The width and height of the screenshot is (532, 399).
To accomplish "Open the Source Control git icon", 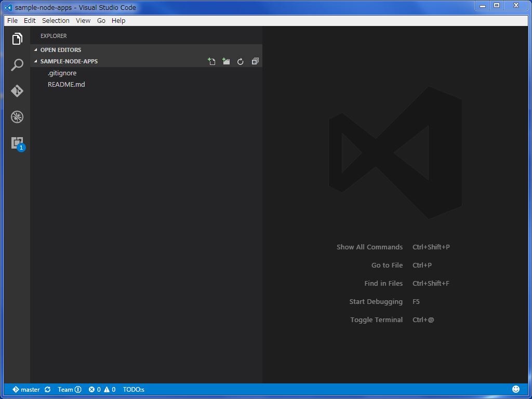I will pyautogui.click(x=17, y=91).
